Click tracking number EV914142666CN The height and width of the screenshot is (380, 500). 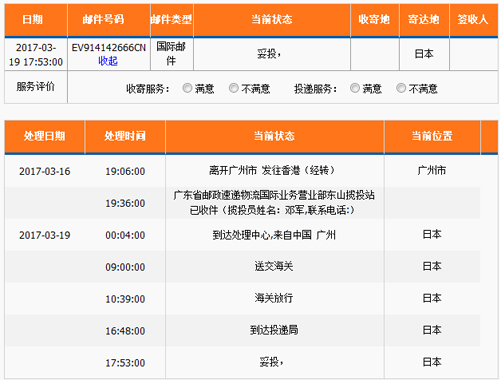click(x=109, y=48)
